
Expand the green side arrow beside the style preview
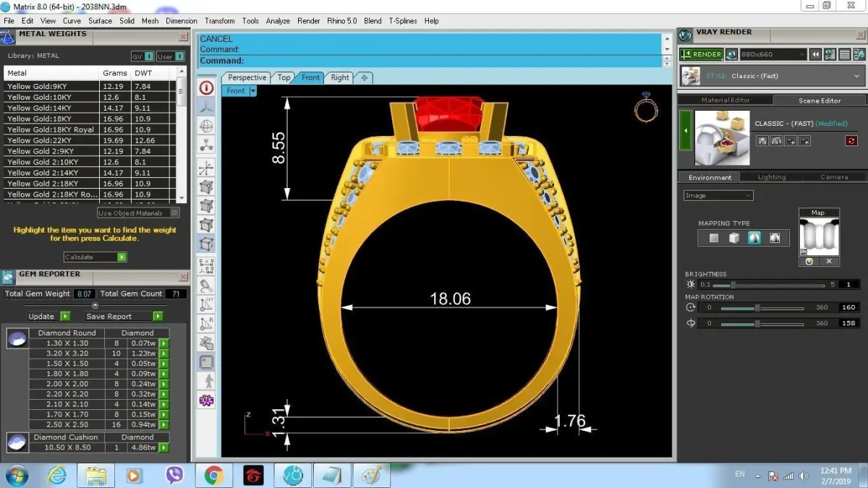coord(686,132)
